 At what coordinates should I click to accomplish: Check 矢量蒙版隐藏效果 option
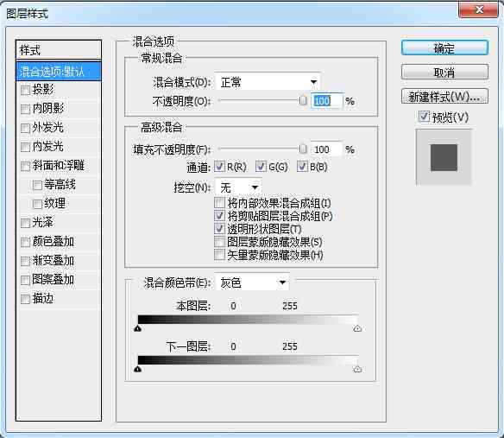coord(219,255)
